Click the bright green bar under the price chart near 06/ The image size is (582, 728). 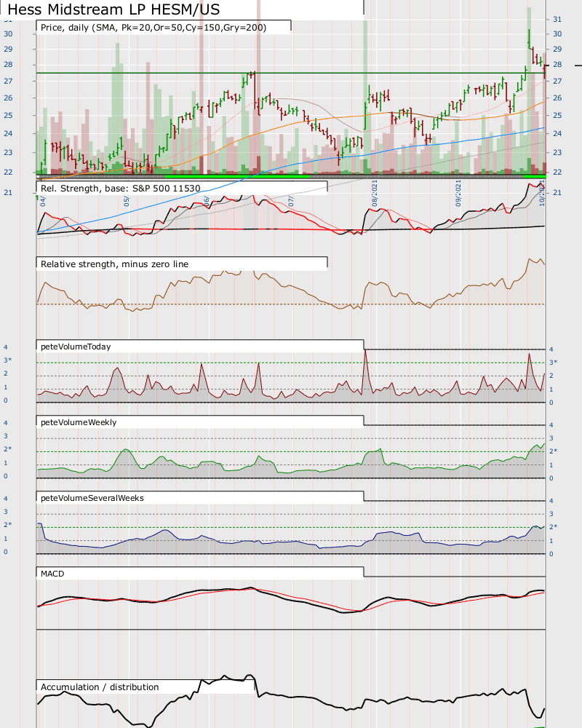[237, 176]
